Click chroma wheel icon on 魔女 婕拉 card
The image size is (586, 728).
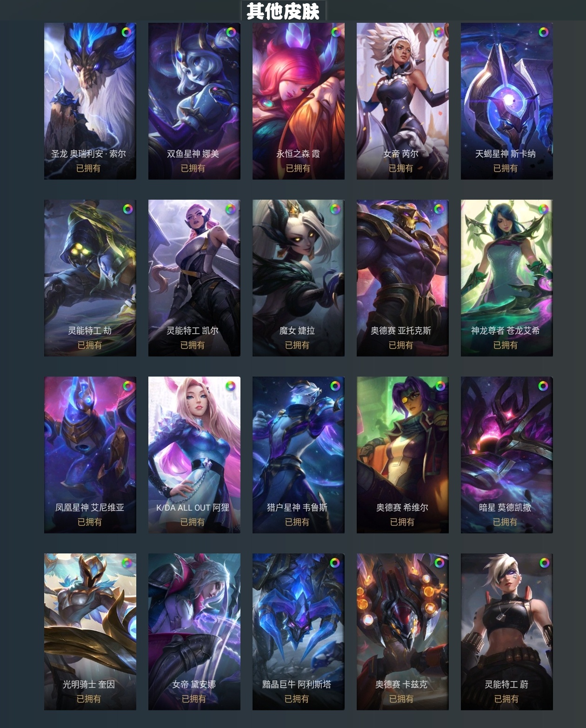[x=335, y=209]
